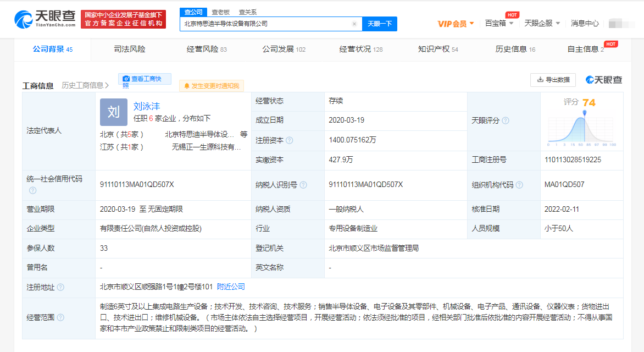Screen dimensions: 644x352
Task: Click the 天眼查 logo beside 导出数据
Action: (604, 80)
